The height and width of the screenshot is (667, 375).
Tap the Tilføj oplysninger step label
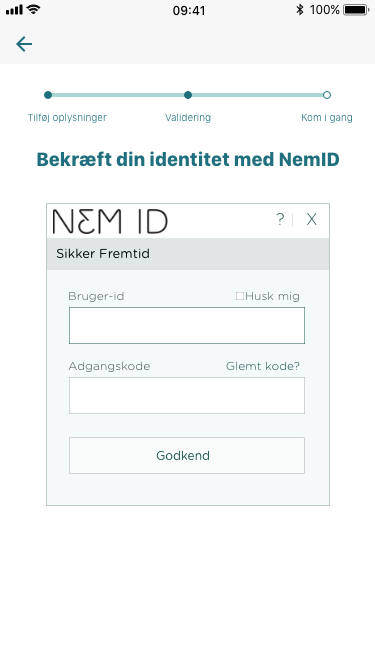click(67, 118)
